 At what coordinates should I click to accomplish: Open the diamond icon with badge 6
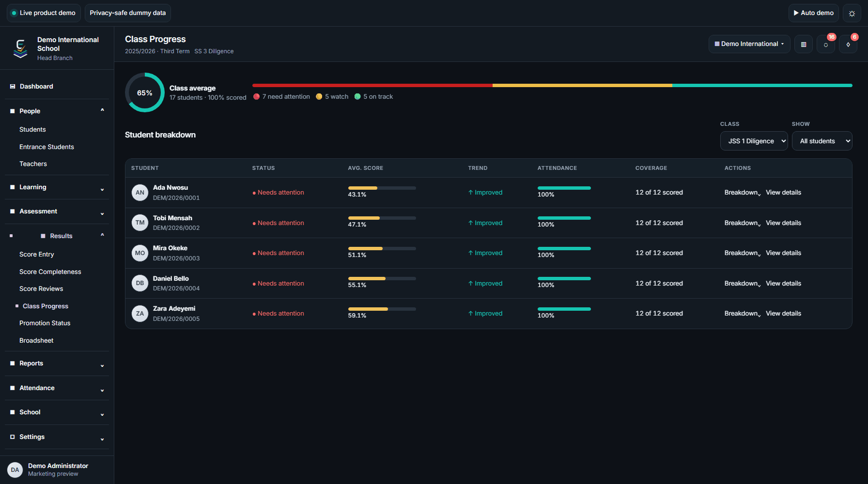pyautogui.click(x=848, y=44)
